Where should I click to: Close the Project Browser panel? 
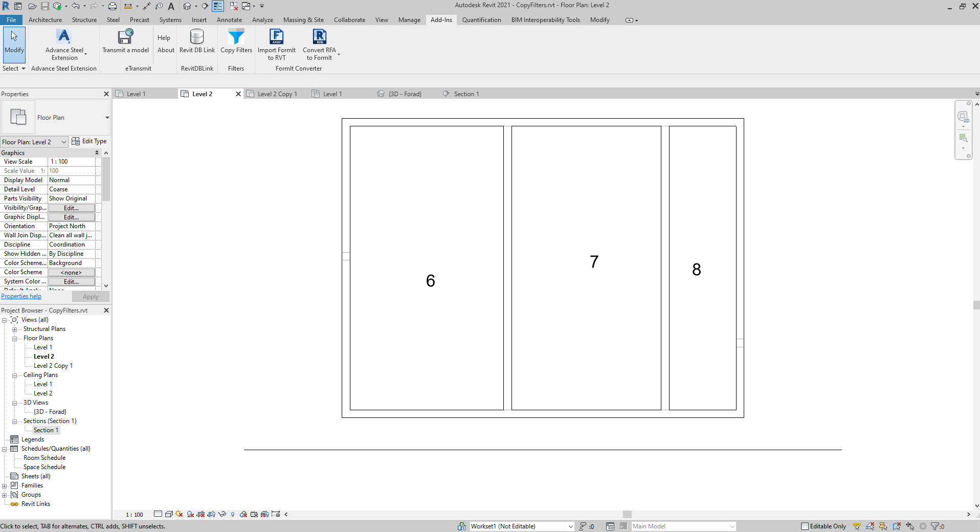[106, 311]
